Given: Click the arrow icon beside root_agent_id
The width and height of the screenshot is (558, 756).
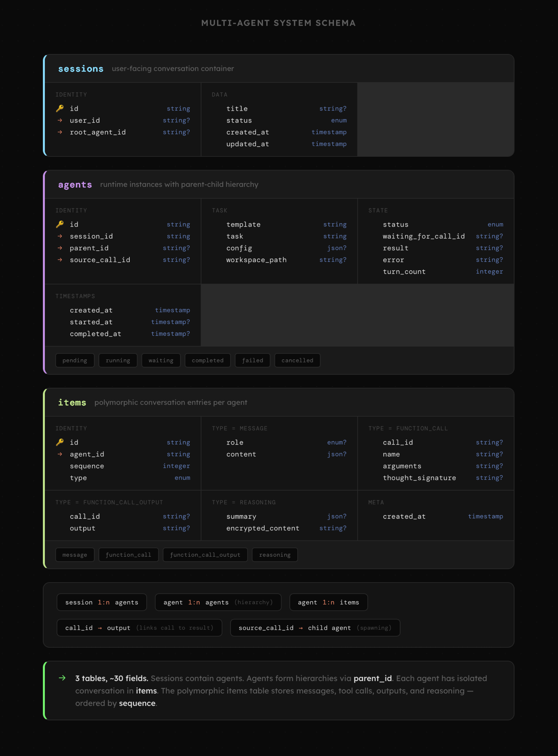Looking at the screenshot, I should coord(60,132).
